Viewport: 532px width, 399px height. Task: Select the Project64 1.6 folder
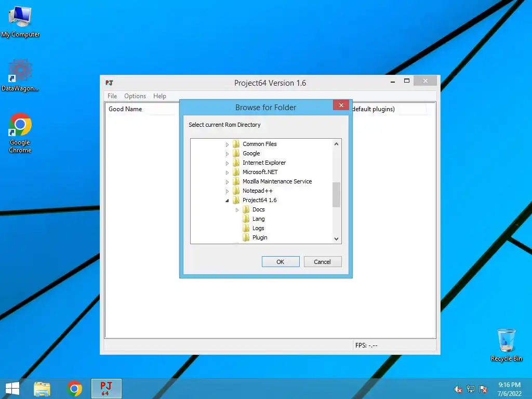(x=260, y=200)
